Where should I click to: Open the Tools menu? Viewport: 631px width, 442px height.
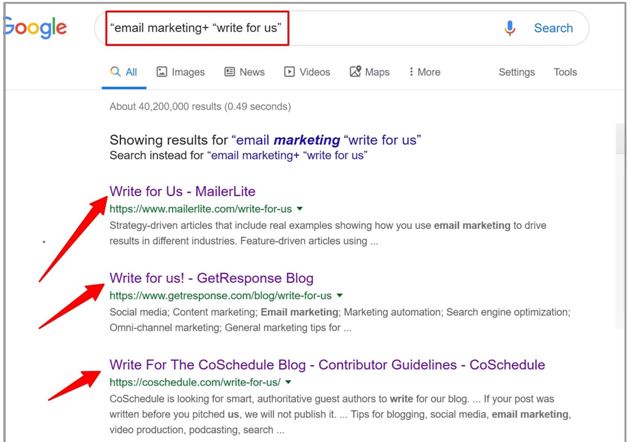pos(565,72)
